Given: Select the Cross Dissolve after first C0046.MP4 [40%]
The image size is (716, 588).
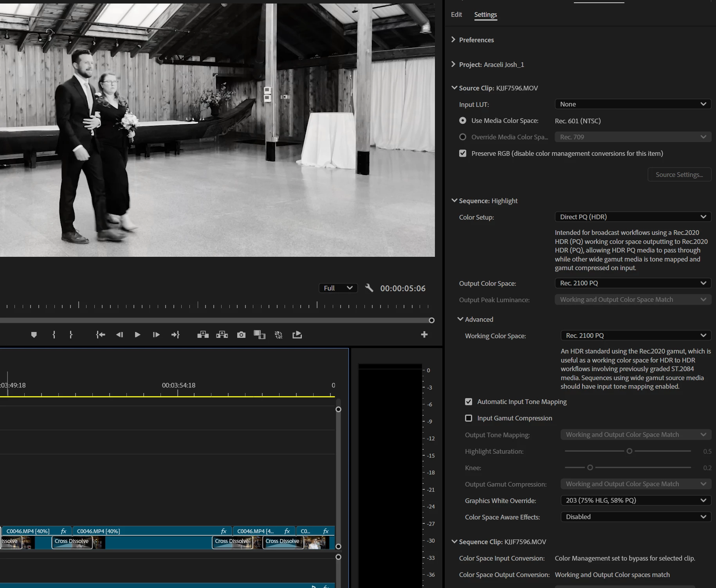Looking at the screenshot, I should coord(72,541).
